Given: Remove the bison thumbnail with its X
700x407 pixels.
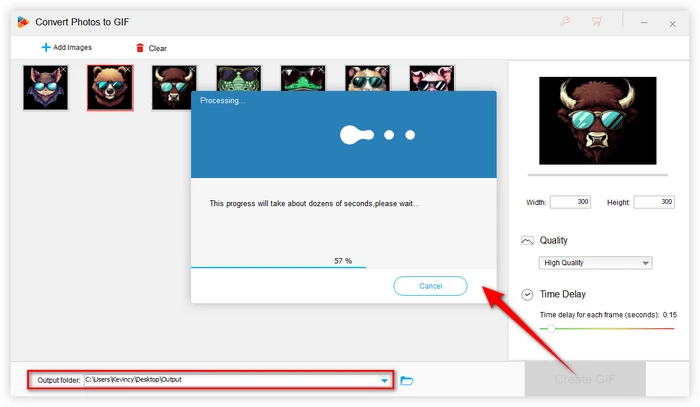Looking at the screenshot, I should 192,70.
